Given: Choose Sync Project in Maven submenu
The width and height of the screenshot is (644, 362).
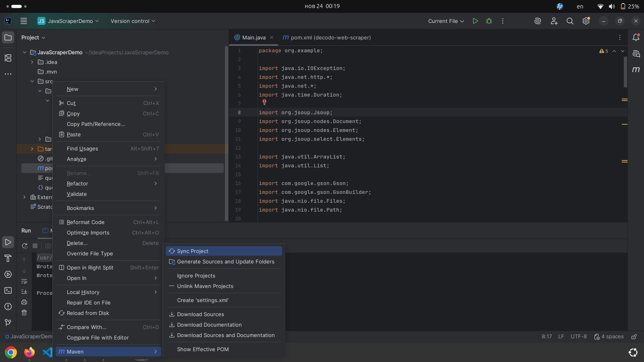Looking at the screenshot, I should pos(224,251).
